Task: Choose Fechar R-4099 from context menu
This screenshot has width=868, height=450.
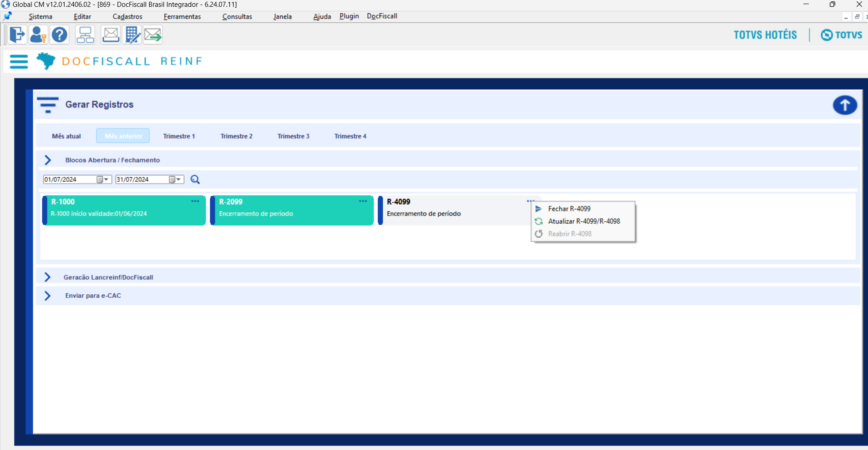Action: pyautogui.click(x=583, y=209)
